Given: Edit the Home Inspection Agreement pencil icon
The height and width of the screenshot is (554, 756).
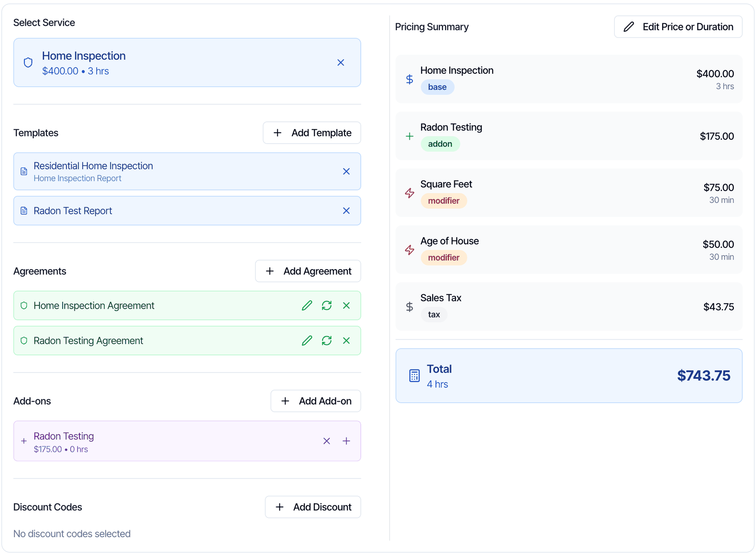Looking at the screenshot, I should pyautogui.click(x=307, y=305).
